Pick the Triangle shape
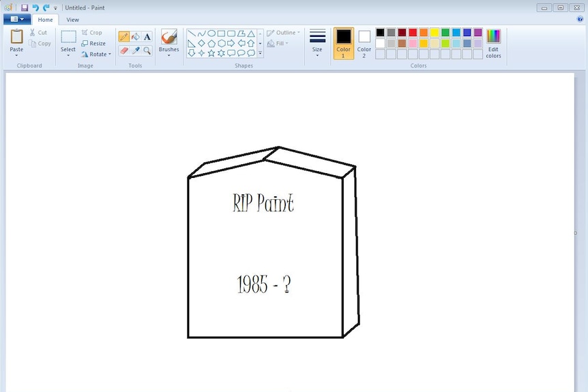The width and height of the screenshot is (588, 392). pos(251,33)
